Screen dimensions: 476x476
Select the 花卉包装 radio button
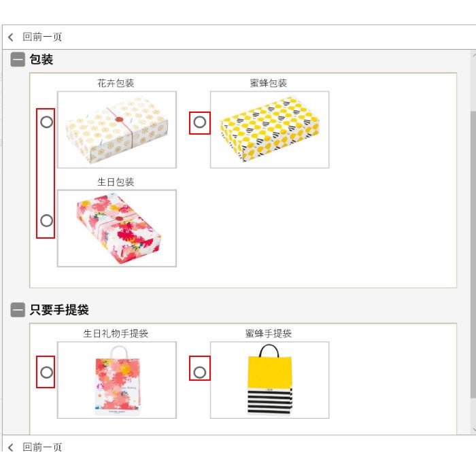pos(46,122)
